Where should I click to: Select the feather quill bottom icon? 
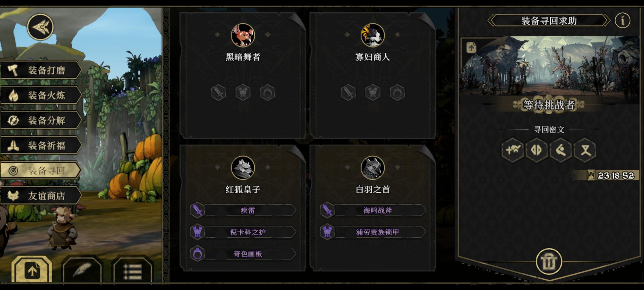point(82,270)
